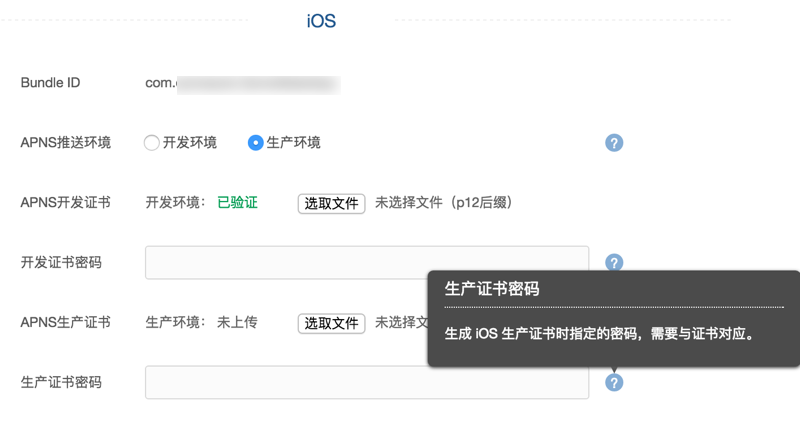Focus the 开发证书密码 input field
800x429 pixels.
[x=366, y=262]
